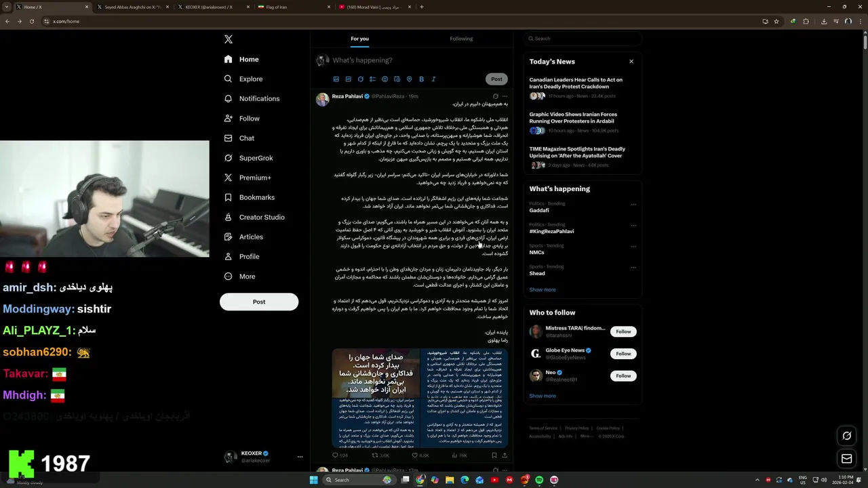Open the X logo home link
The height and width of the screenshot is (488, 868).
coord(229,39)
